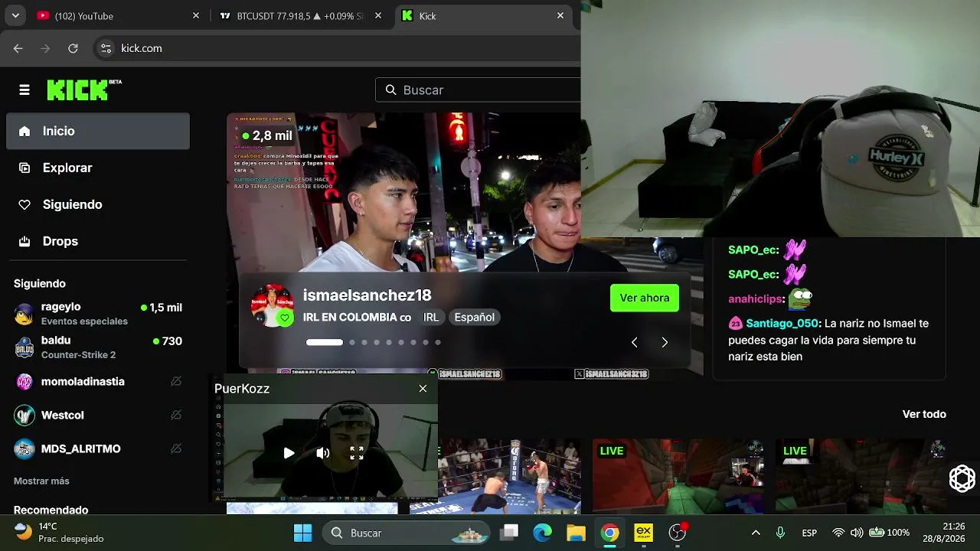Image resolution: width=980 pixels, height=551 pixels.
Task: Jump to the last carousel dot
Action: click(x=438, y=342)
